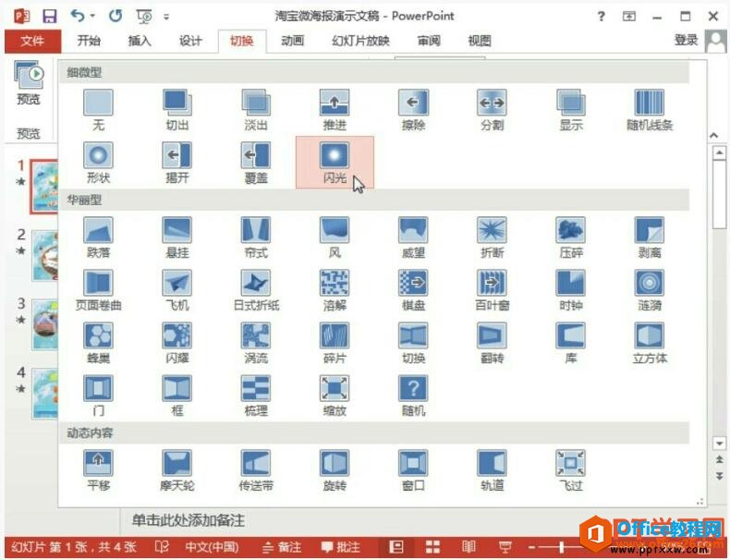Expand the customize quick access toolbar menu
The height and width of the screenshot is (560, 730).
point(166,17)
